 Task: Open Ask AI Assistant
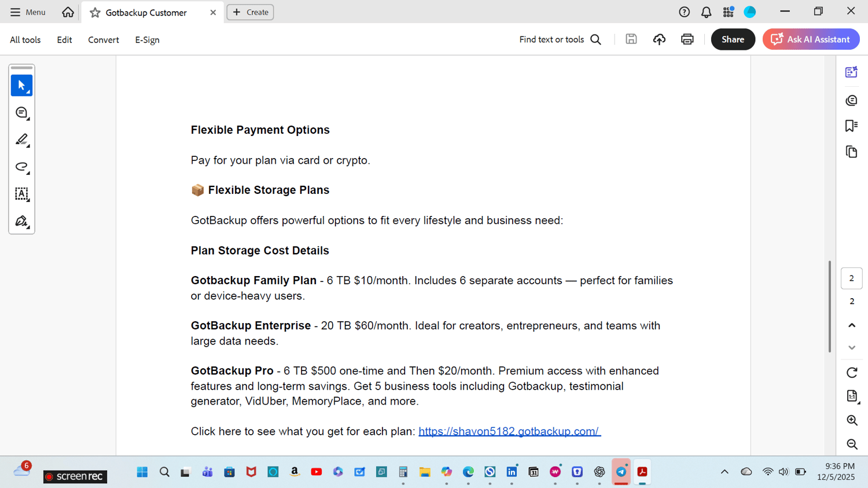pyautogui.click(x=811, y=39)
